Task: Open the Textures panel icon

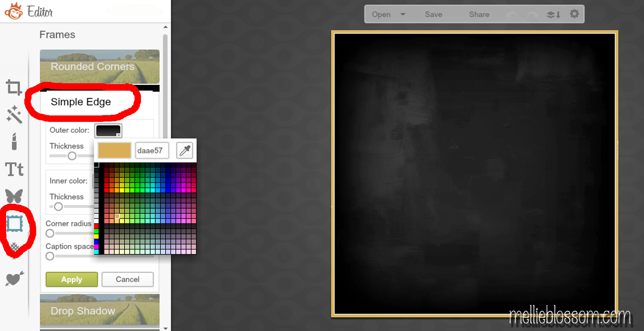Action: point(14,247)
